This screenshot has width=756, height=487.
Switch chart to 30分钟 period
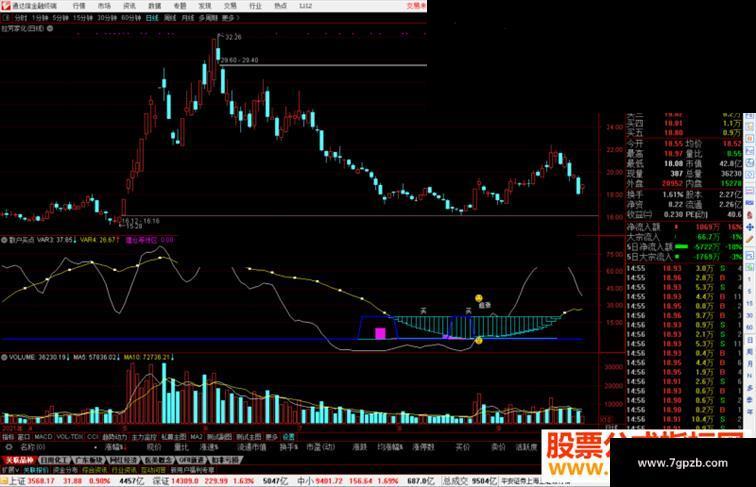coord(107,18)
